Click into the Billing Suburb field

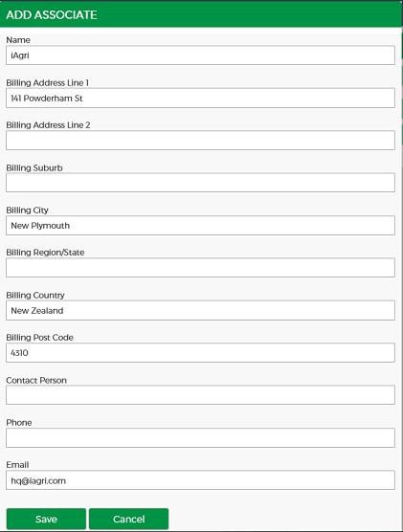click(200, 183)
